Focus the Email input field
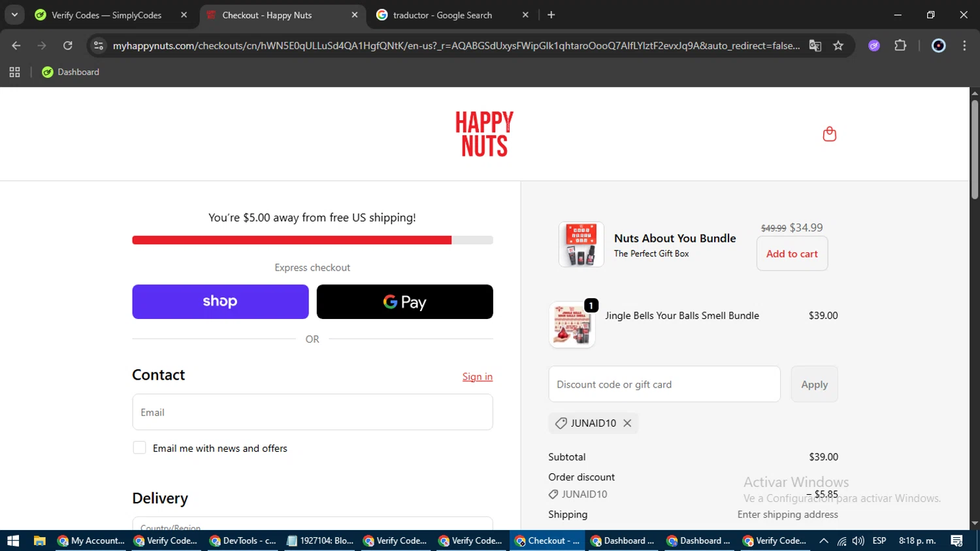 (312, 412)
